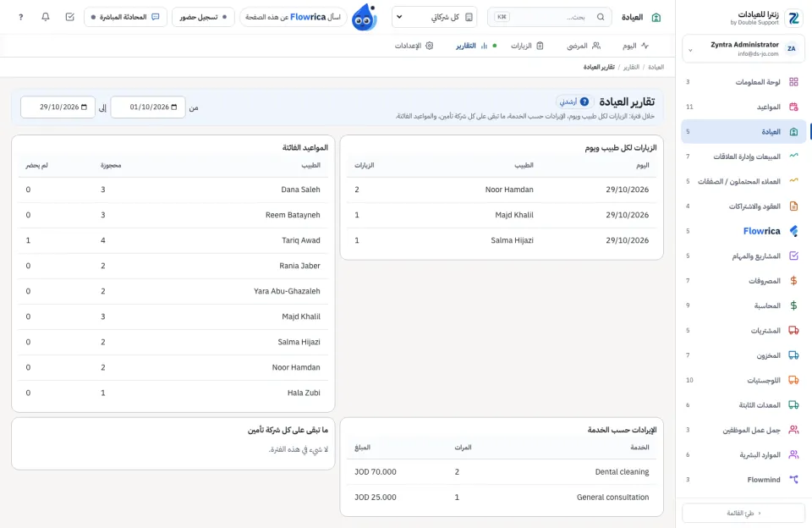This screenshot has width=812, height=528.
Task: Open the 'المحادثة المباشرة' live chat button
Action: tap(125, 17)
